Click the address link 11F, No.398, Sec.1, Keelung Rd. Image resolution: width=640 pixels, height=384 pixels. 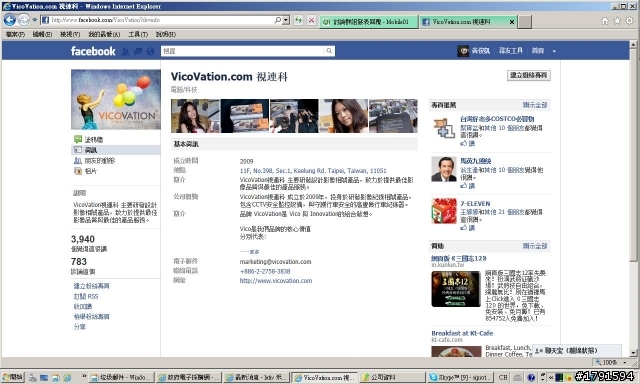click(313, 171)
